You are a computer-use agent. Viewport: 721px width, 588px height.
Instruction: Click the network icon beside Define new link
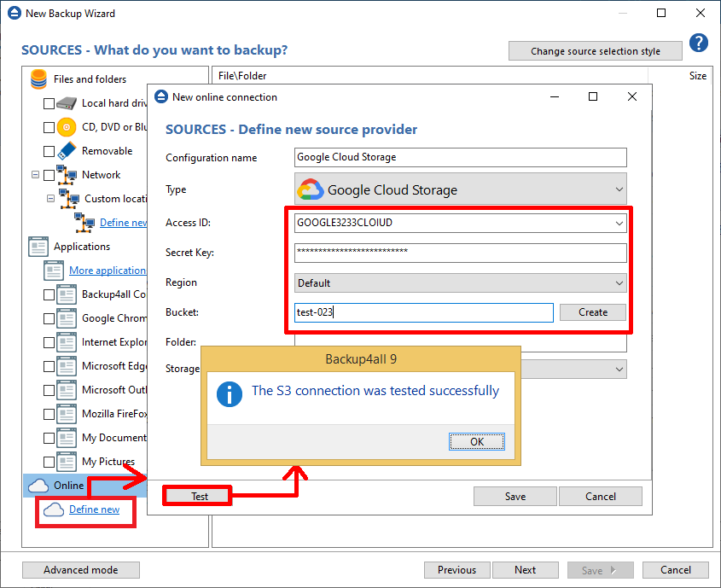click(x=84, y=223)
